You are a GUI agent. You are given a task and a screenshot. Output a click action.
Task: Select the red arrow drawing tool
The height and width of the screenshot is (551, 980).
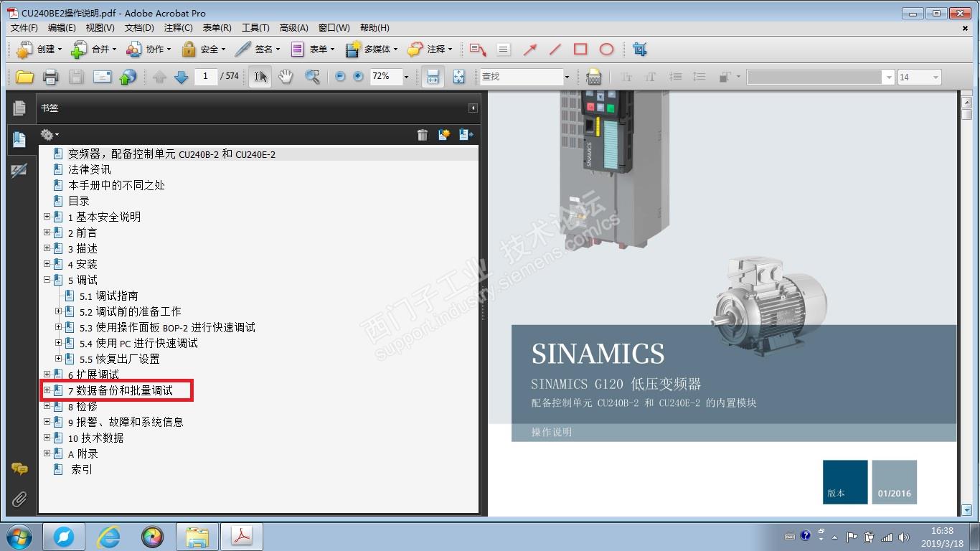(x=530, y=50)
